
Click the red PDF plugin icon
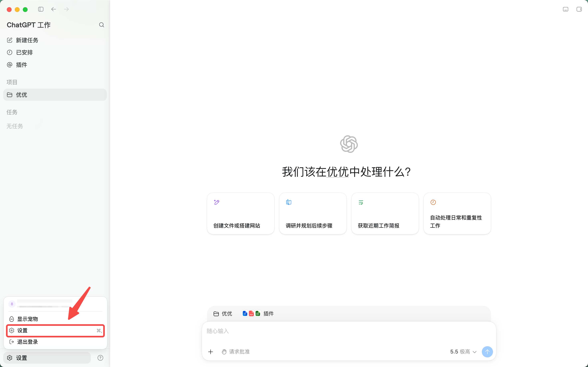[x=251, y=314]
